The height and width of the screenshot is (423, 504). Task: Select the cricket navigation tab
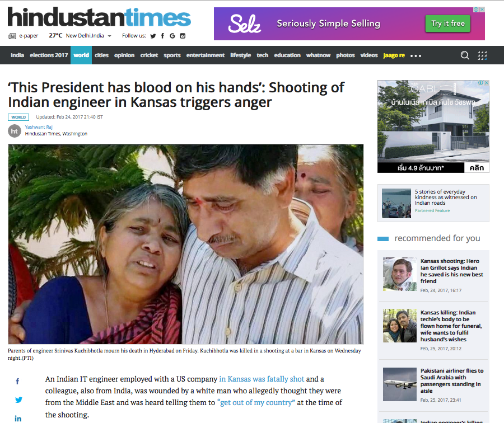149,55
